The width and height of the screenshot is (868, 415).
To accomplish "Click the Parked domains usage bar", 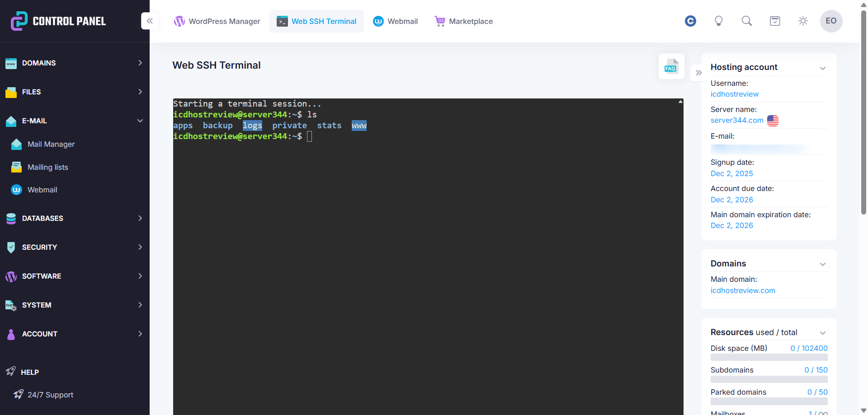I will coord(769,401).
